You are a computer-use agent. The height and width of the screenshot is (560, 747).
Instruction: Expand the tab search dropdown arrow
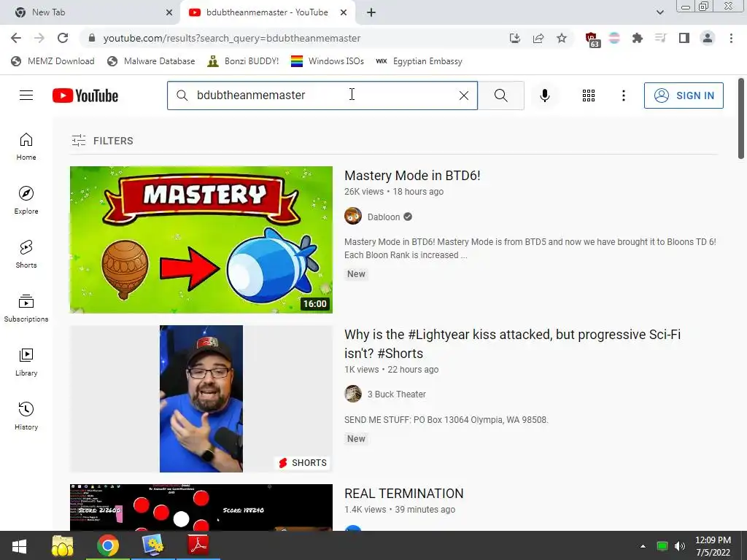coord(659,12)
